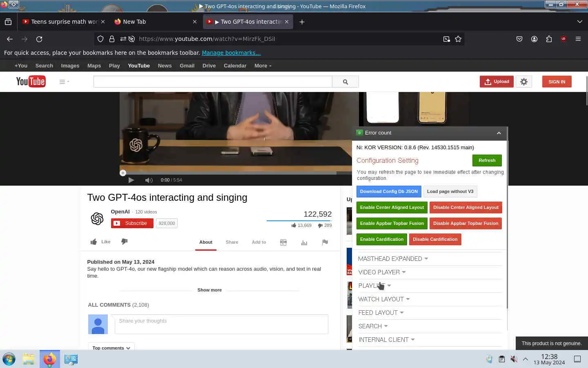Expand SEARCH config section
588x368 pixels.
[x=373, y=326]
